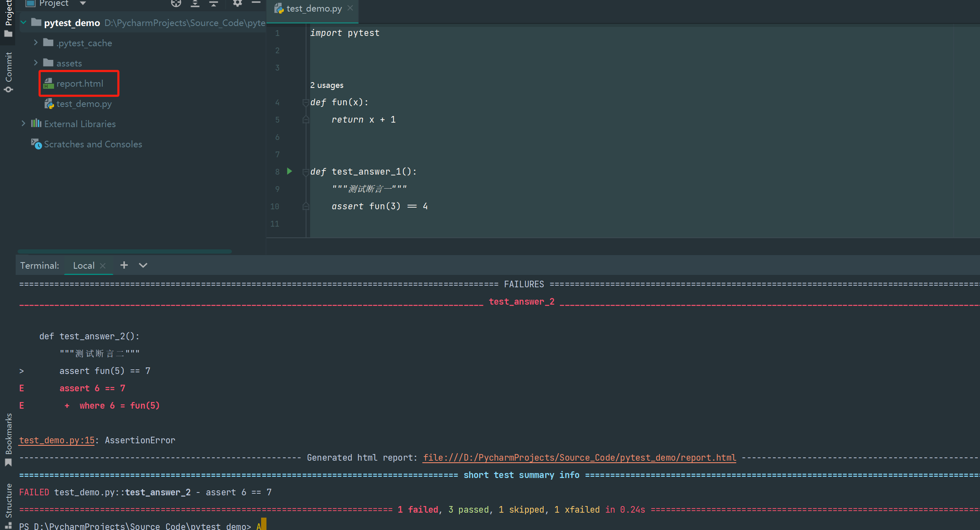This screenshot has height=530, width=980.
Task: Click test_demo.py:15 traceback link
Action: [57, 440]
